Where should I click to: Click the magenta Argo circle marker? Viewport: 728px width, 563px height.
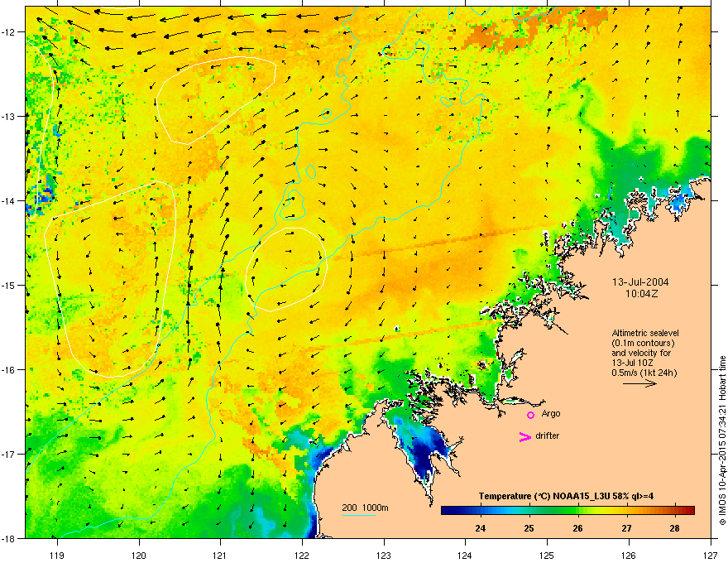530,416
